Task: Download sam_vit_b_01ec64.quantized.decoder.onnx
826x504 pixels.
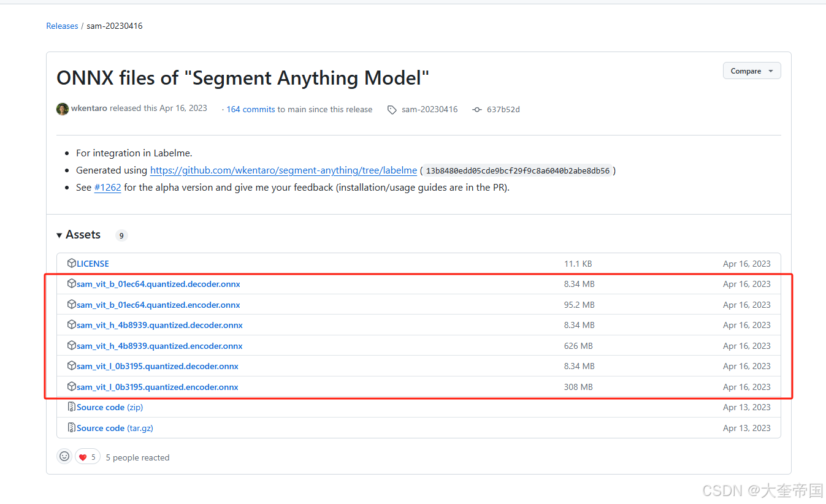Action: [x=158, y=284]
